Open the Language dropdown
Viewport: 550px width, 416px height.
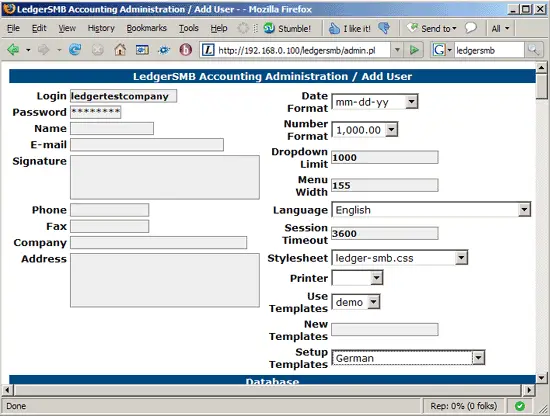click(x=431, y=210)
